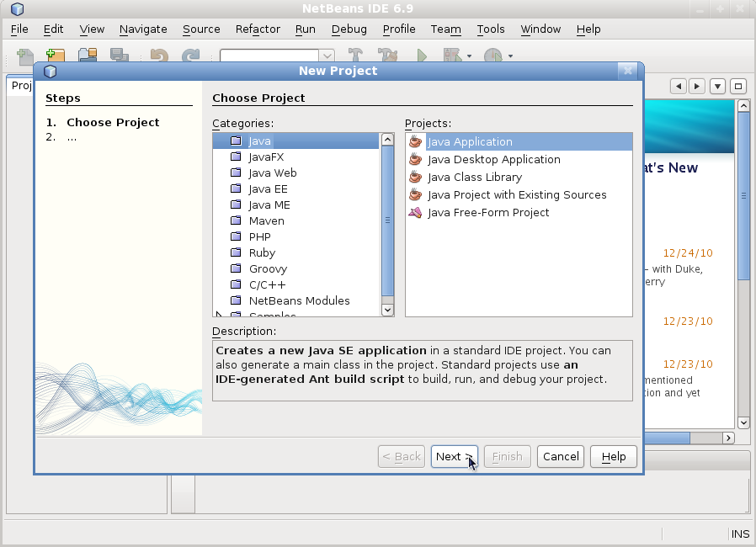Click the INS indicator in the status bar
This screenshot has height=547, width=756.
click(740, 534)
